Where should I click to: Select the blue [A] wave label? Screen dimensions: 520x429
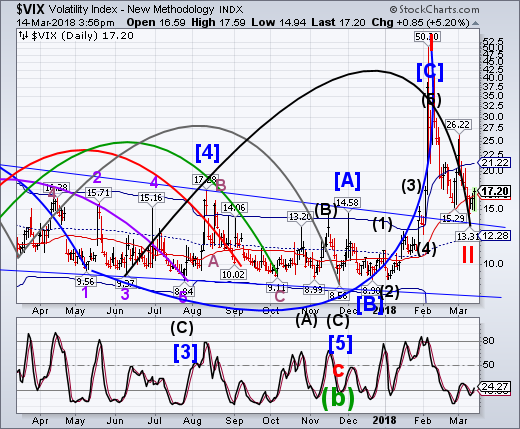347,181
